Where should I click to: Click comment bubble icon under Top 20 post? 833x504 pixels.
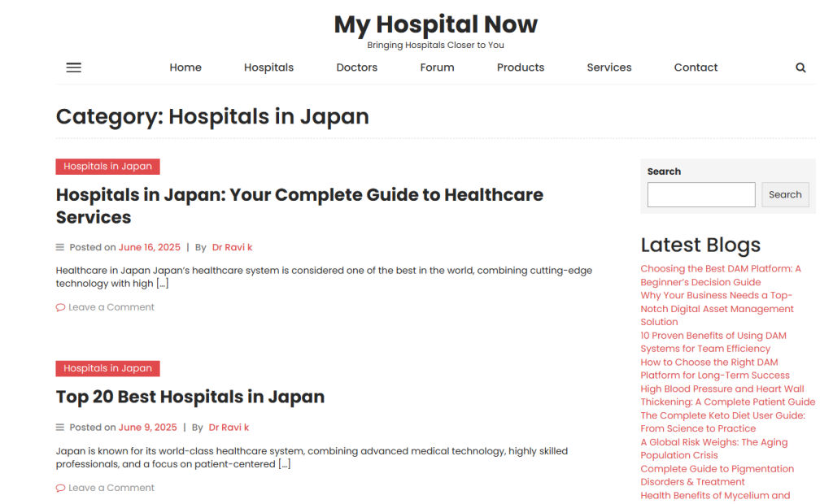click(60, 488)
